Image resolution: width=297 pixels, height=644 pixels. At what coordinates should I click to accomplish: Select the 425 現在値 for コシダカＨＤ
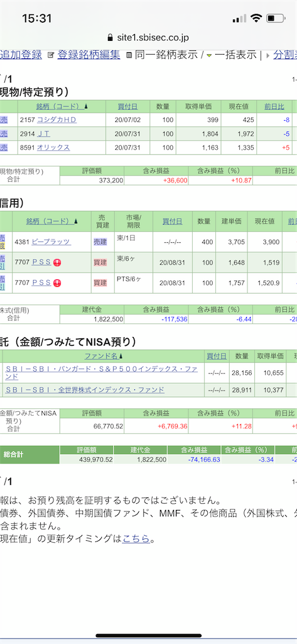(x=249, y=120)
